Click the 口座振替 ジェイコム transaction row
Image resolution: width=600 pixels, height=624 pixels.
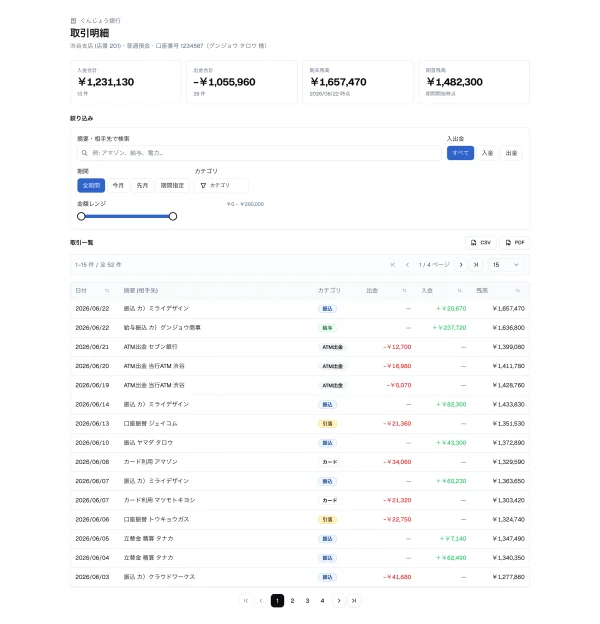tap(300, 424)
